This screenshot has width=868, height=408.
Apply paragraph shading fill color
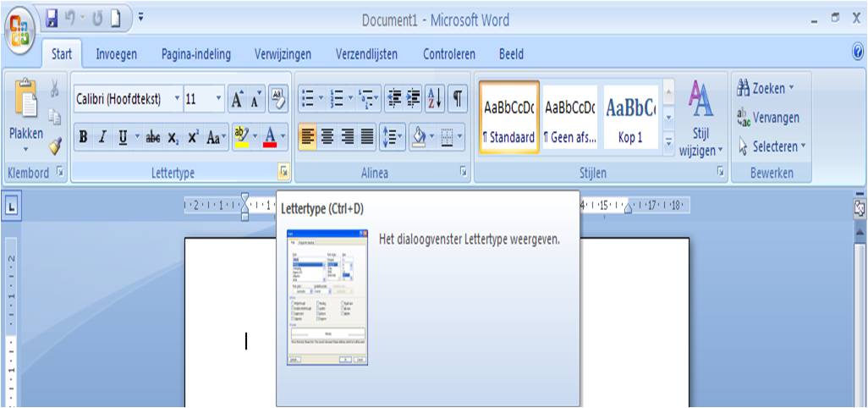420,136
